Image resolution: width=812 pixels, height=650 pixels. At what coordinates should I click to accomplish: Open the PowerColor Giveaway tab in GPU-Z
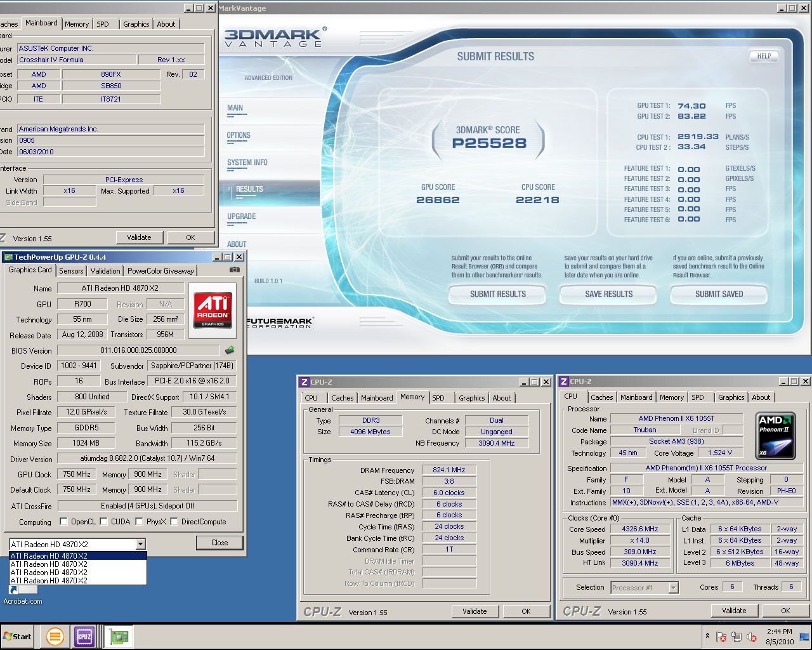tap(160, 270)
